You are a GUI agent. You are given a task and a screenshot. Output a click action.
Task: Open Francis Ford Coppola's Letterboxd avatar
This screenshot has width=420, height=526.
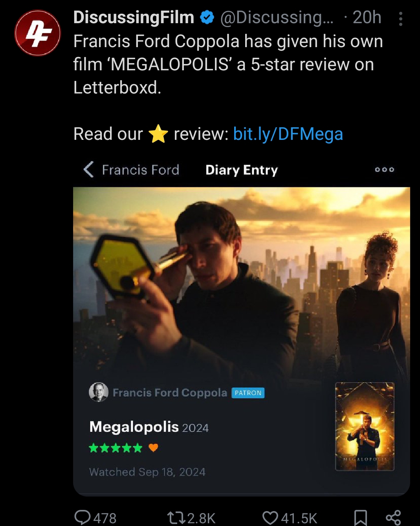[98, 392]
